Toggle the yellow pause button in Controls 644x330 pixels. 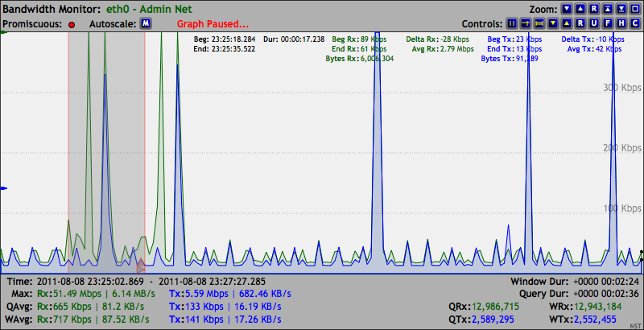(511, 24)
